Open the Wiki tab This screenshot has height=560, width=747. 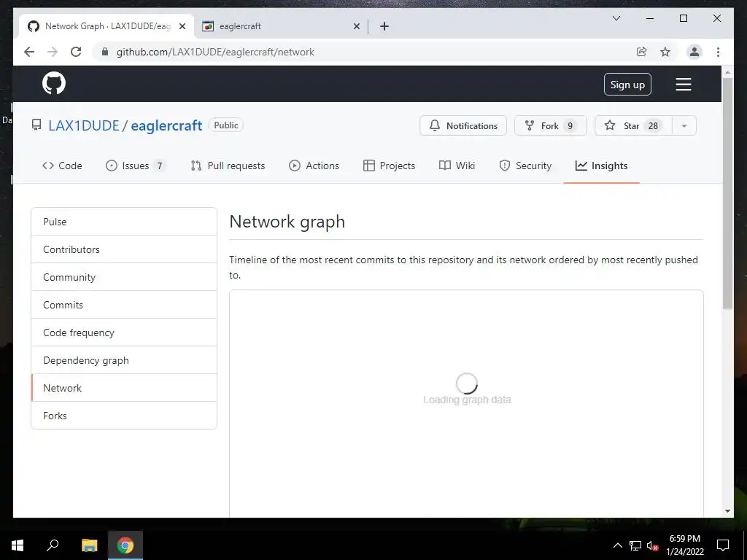point(457,166)
